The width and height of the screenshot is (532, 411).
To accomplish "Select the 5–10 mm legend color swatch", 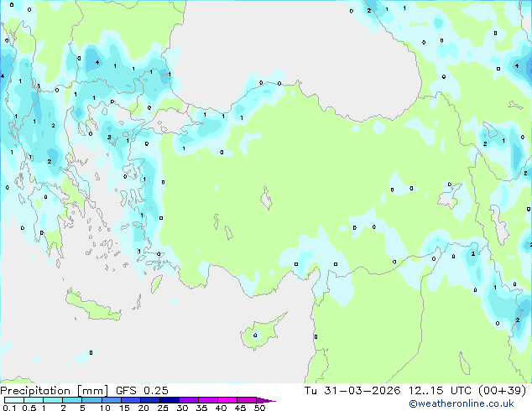I will tap(91, 400).
